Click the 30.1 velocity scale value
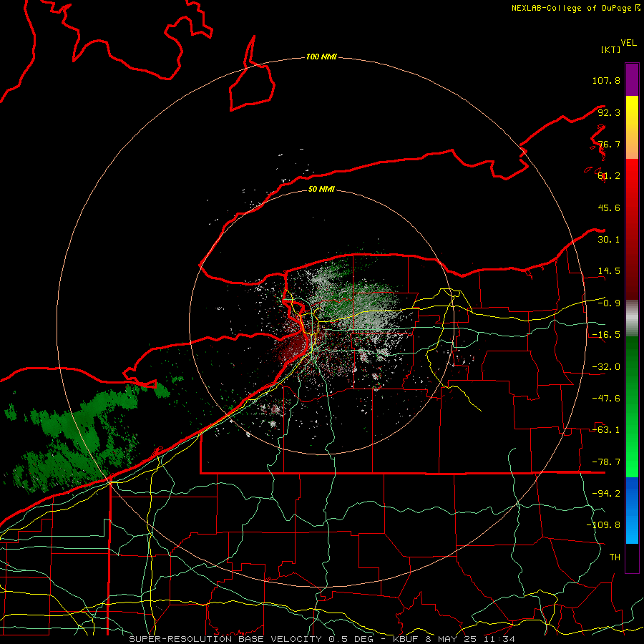The width and height of the screenshot is (644, 644). coord(609,240)
